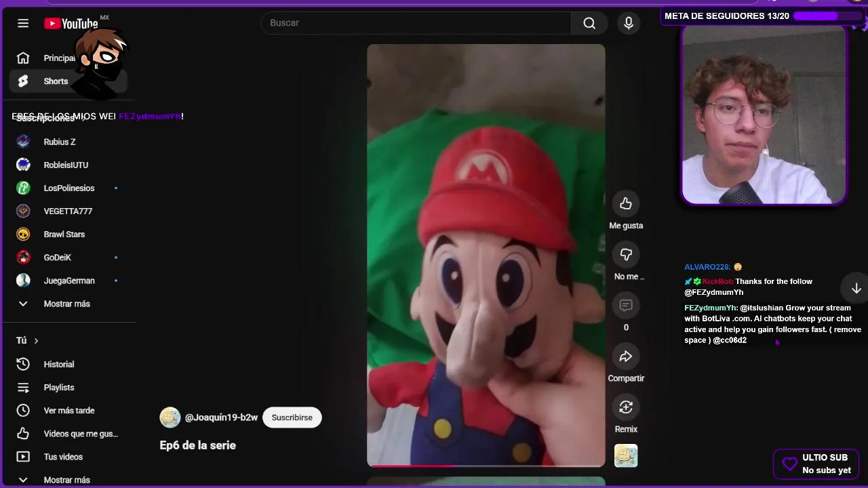The width and height of the screenshot is (868, 488).
Task: Open Ver más tarde list
Action: coord(68,410)
